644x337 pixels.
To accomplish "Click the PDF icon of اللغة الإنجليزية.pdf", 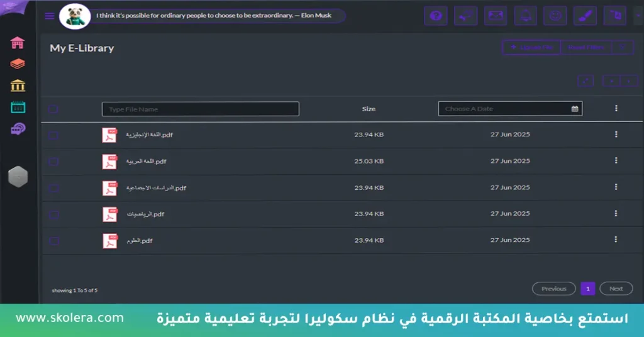I will [x=109, y=135].
